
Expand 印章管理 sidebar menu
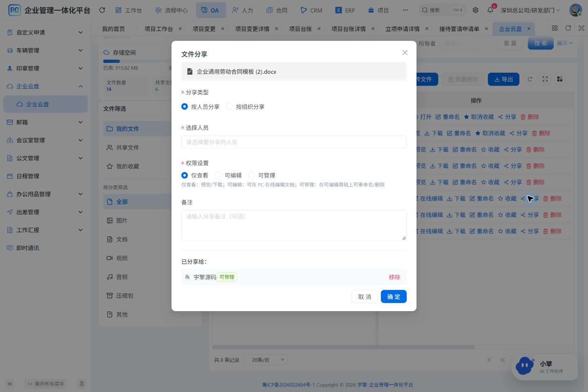45,68
